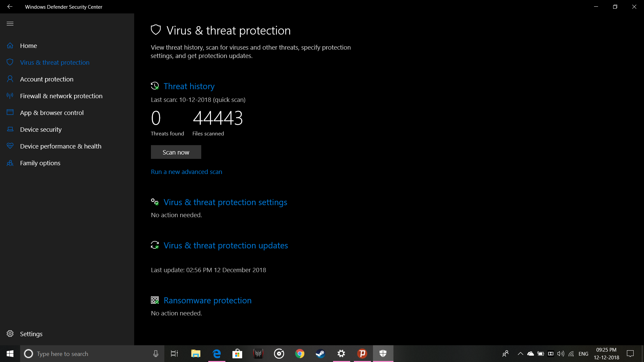This screenshot has width=644, height=362.
Task: Click the Home house icon in sidebar
Action: [10, 46]
